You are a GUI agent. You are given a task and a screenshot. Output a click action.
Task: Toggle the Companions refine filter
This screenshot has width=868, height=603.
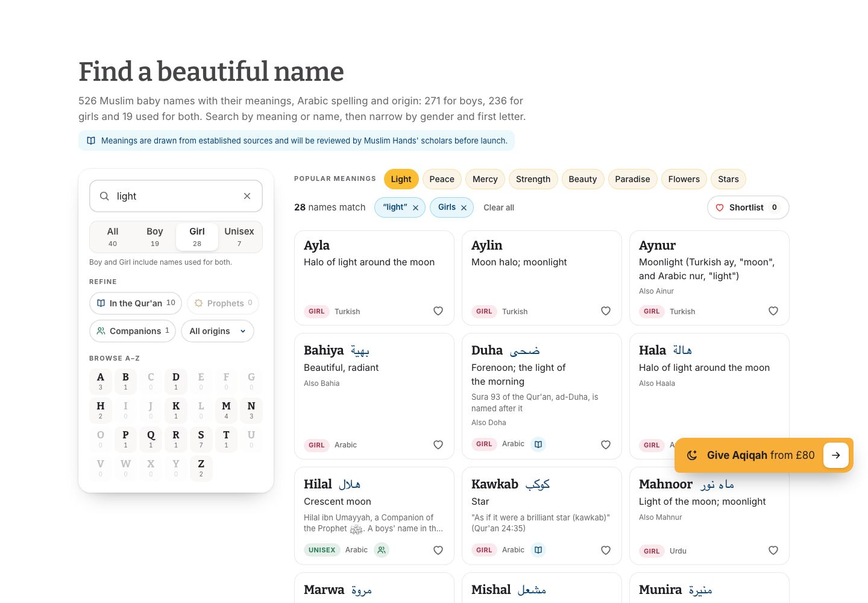(x=133, y=331)
